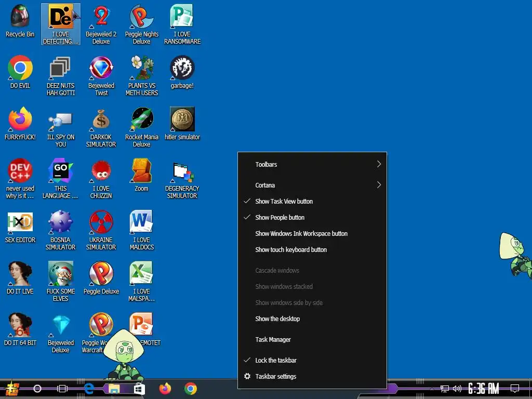Launch the Zoom desktop shortcut

point(141,175)
